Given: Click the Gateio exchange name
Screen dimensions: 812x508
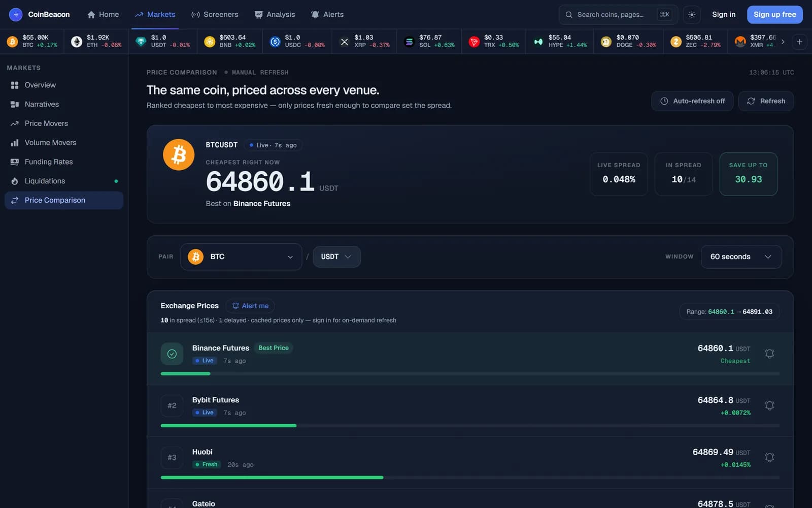Looking at the screenshot, I should [x=204, y=503].
